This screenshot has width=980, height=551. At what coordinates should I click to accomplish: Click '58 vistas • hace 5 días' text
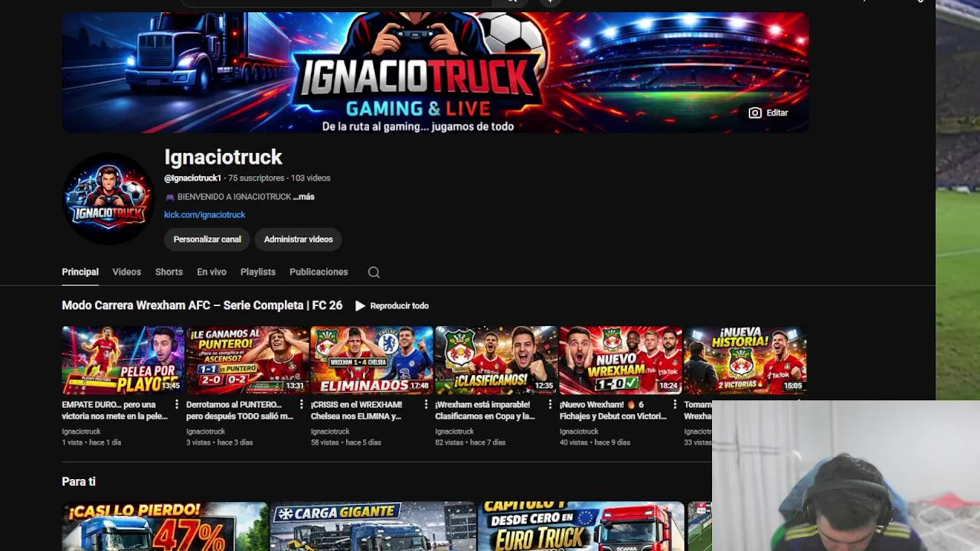[345, 442]
